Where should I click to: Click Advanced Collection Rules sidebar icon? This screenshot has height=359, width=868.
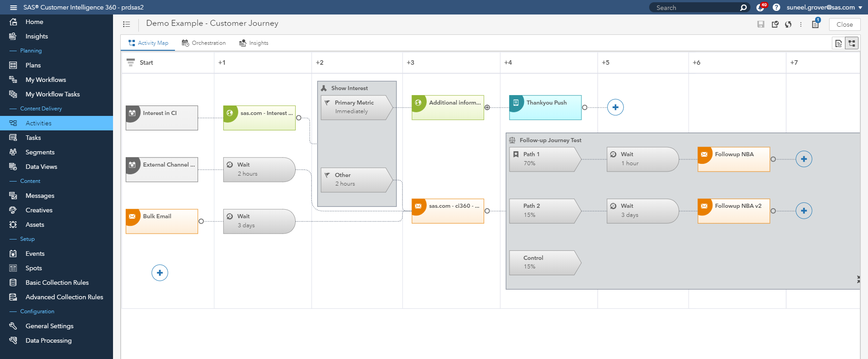13,297
